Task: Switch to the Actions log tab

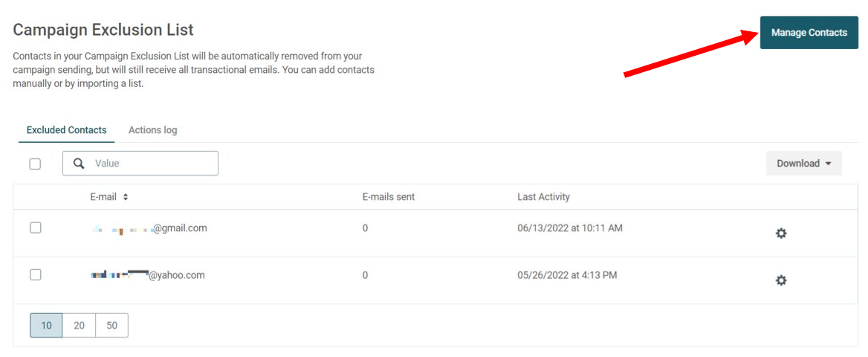Action: coord(153,130)
